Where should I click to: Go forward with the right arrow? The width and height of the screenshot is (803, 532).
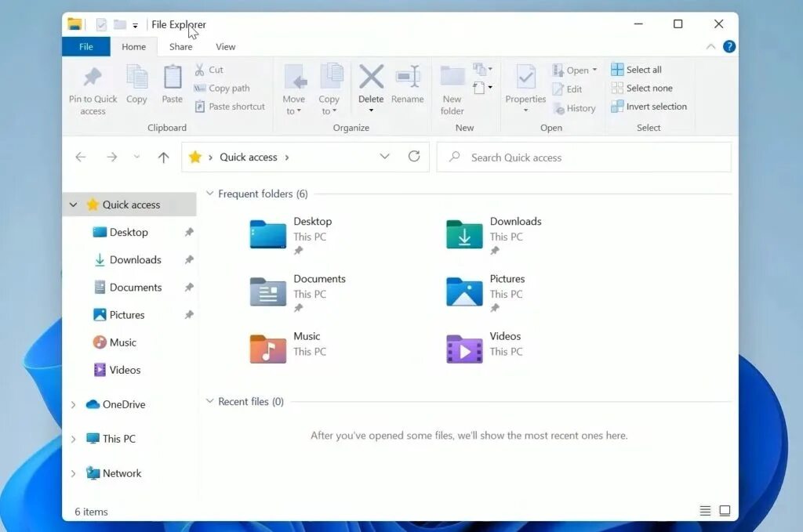(111, 157)
